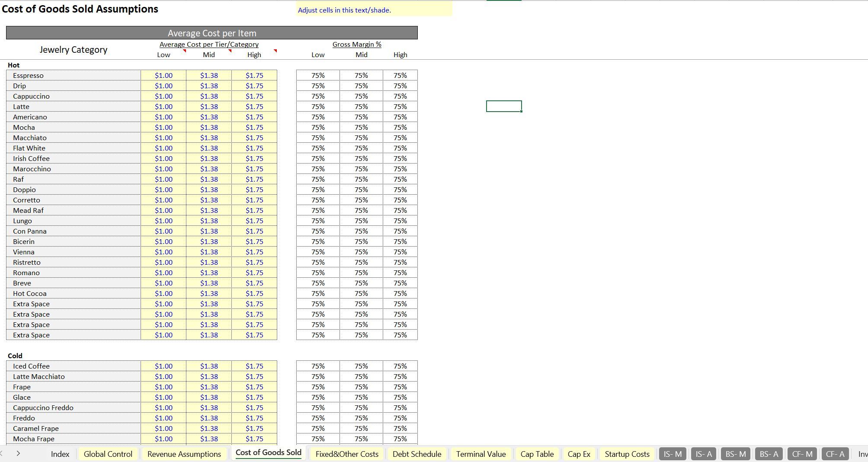
Task: Select Breve High cost cell
Action: (254, 283)
